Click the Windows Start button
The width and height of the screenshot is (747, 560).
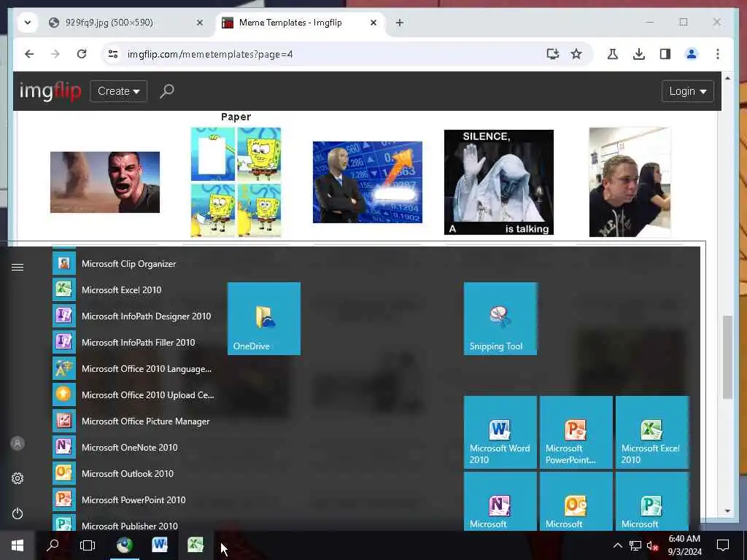(x=18, y=545)
